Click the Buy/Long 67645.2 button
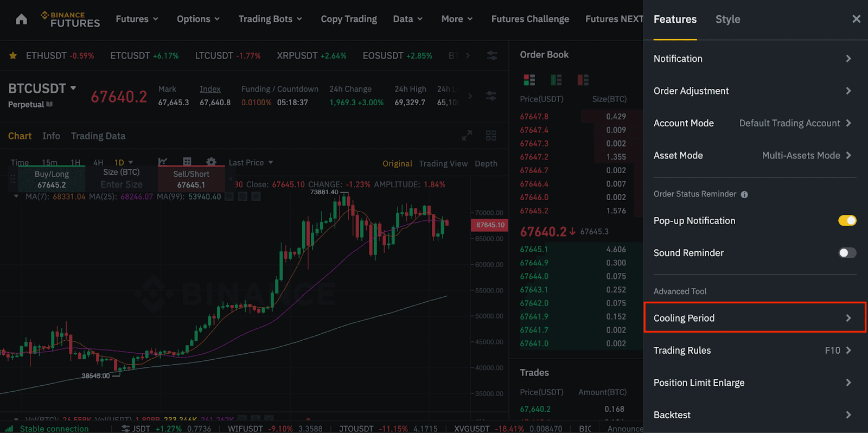Image resolution: width=868 pixels, height=433 pixels. pyautogui.click(x=52, y=179)
